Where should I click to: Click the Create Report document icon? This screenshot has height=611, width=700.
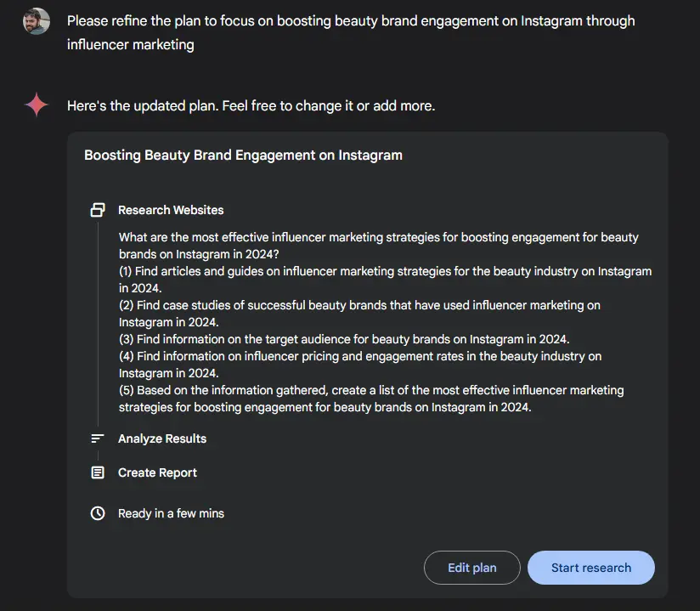98,472
